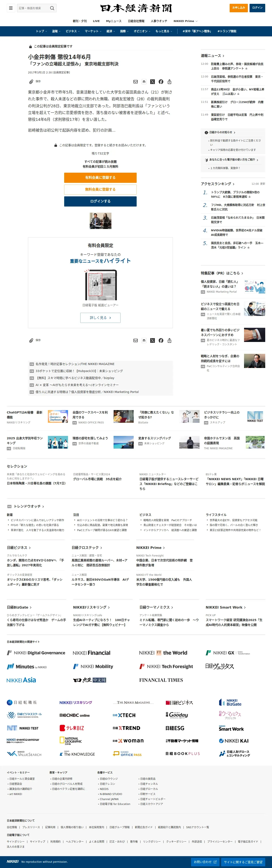The width and height of the screenshot is (272, 868).
Task: Open the LIVE menu item
Action: coord(96,21)
